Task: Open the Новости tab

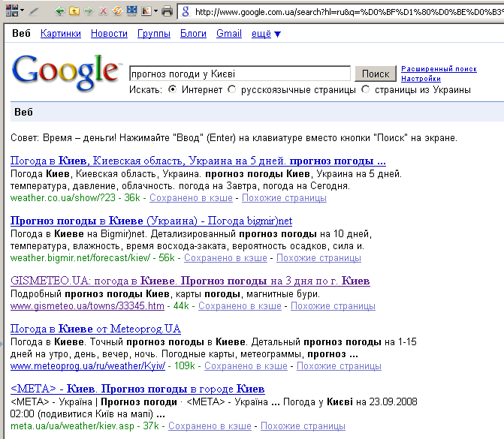Action: tap(109, 34)
